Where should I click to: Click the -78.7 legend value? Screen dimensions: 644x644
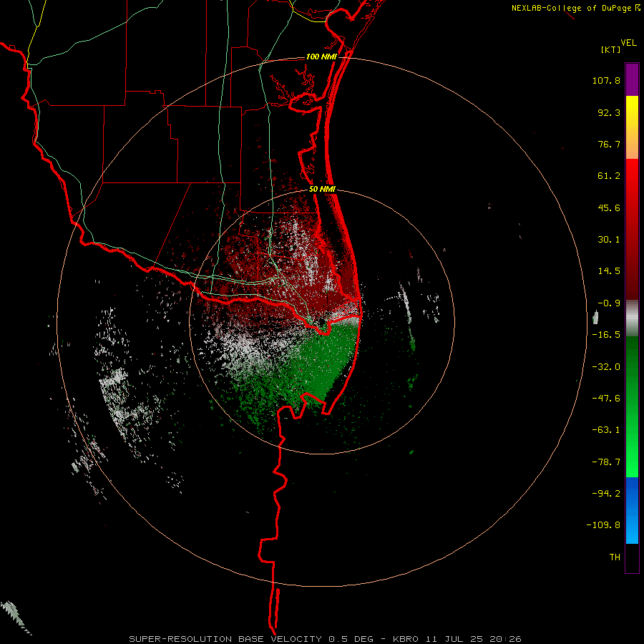click(606, 462)
